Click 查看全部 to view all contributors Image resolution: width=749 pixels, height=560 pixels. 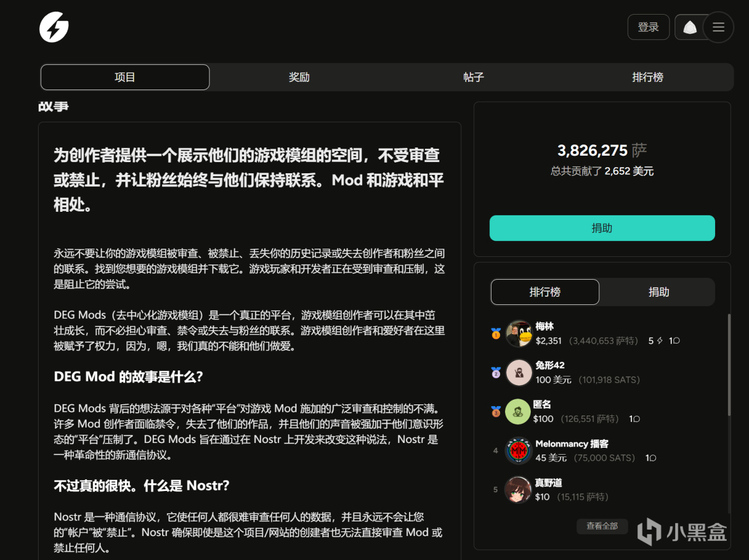click(602, 526)
